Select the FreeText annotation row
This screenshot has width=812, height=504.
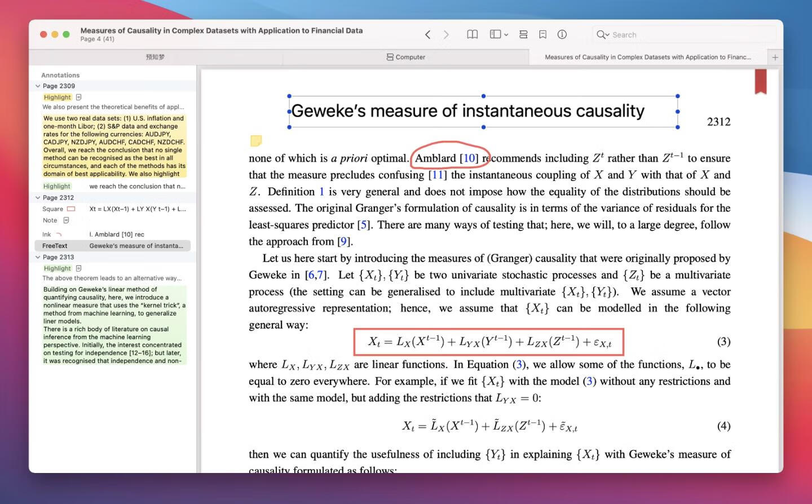(x=113, y=246)
